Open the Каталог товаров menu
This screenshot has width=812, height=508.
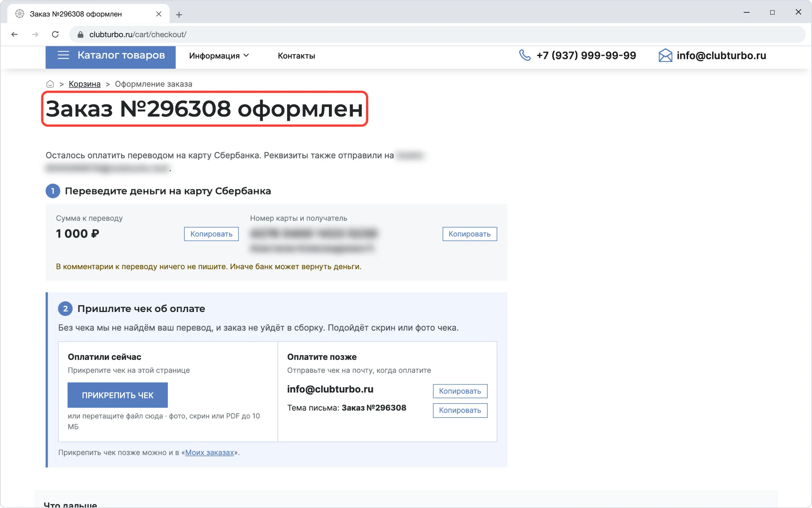110,57
